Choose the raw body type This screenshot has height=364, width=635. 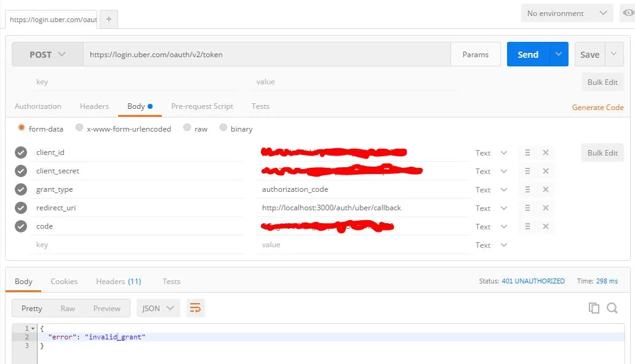[x=186, y=127]
